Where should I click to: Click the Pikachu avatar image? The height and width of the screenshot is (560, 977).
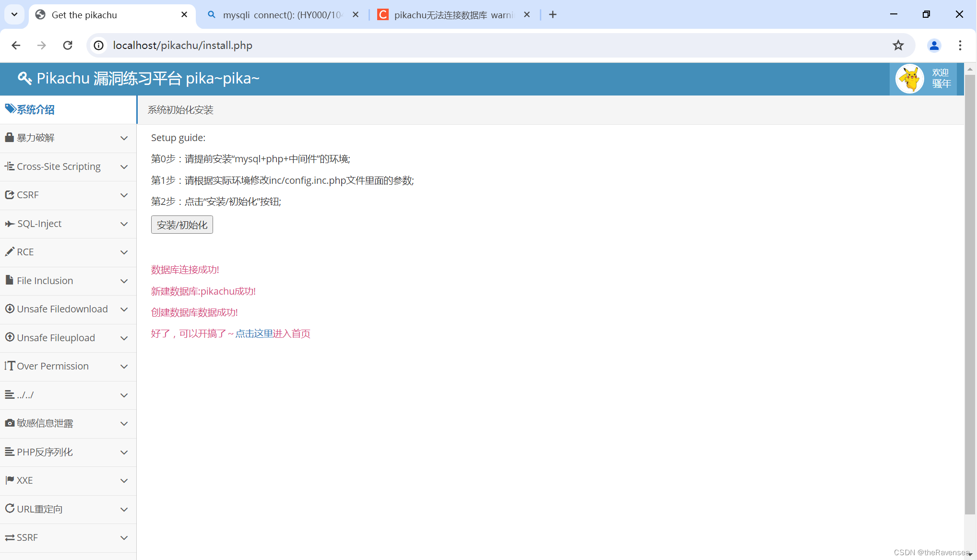click(x=909, y=79)
